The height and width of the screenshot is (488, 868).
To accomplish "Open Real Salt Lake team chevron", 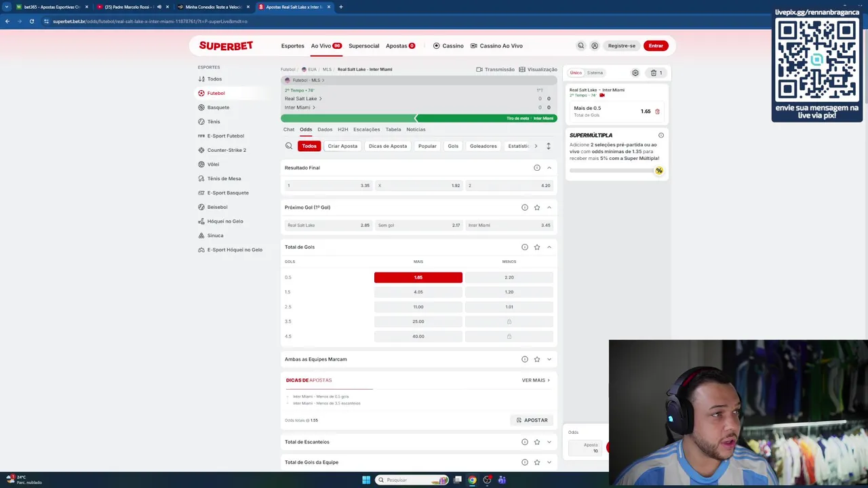I will (320, 99).
